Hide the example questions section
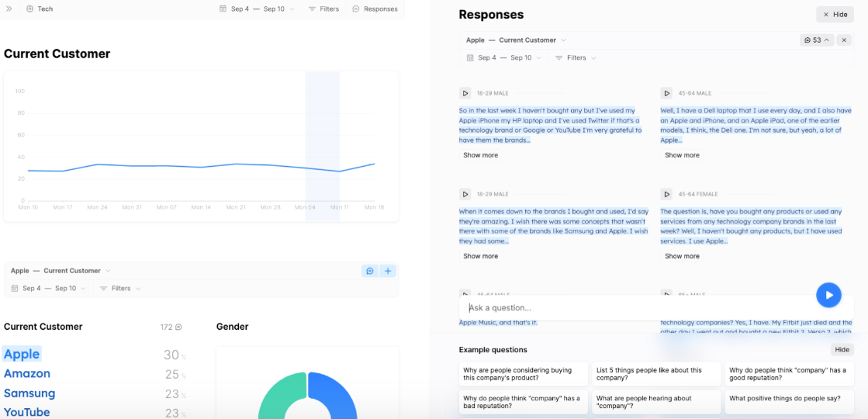Screen dimensions: 868x419 (842, 350)
